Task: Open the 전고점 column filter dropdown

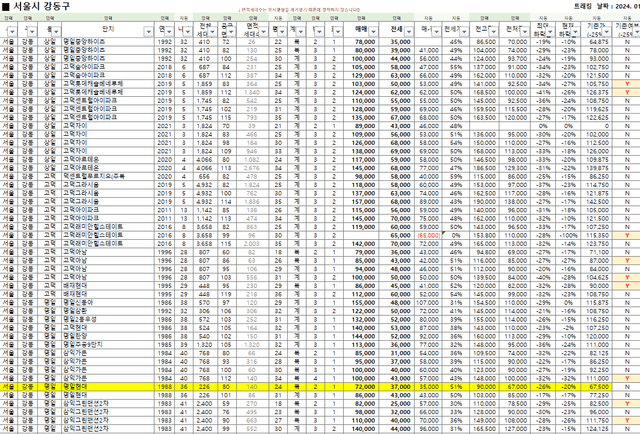Action: 493,32
